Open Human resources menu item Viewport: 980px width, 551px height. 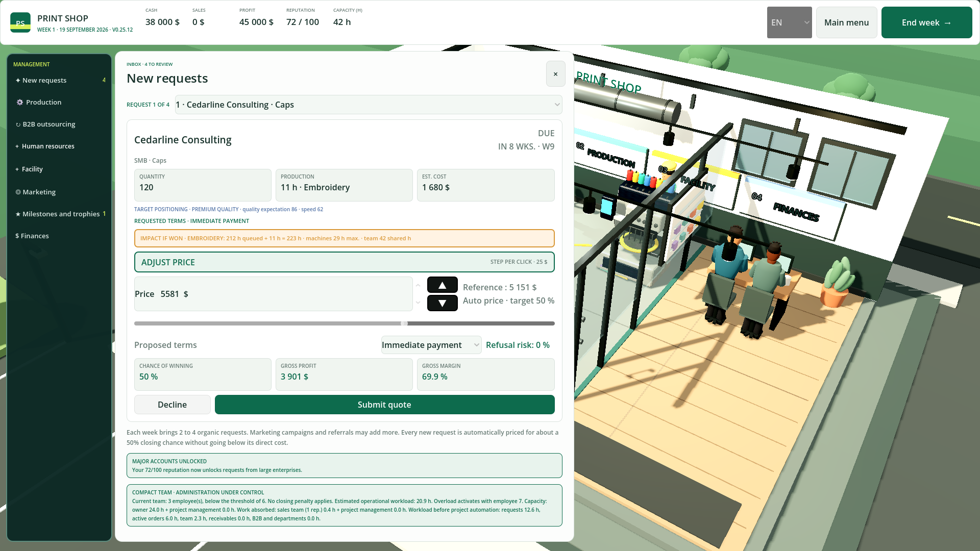point(59,146)
